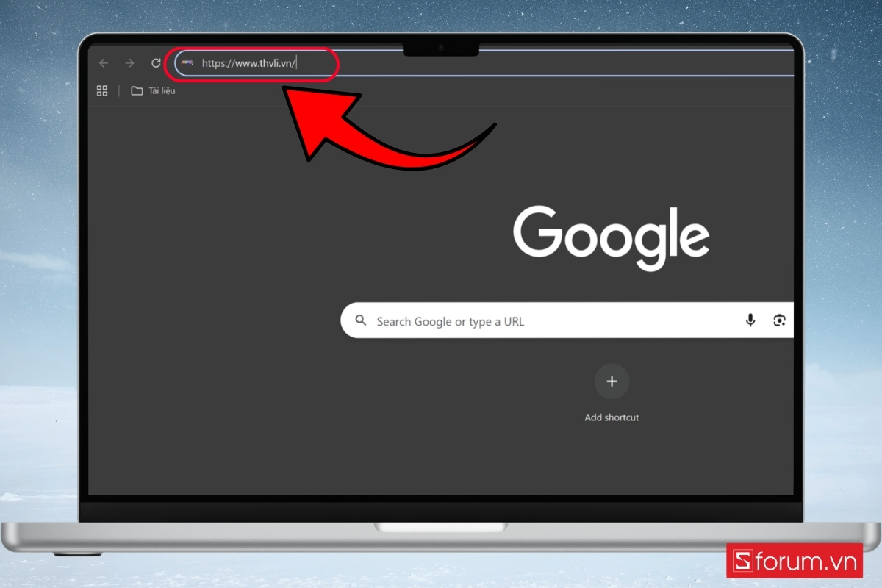882x588 pixels.
Task: Click the Add shortcut label
Action: click(612, 417)
